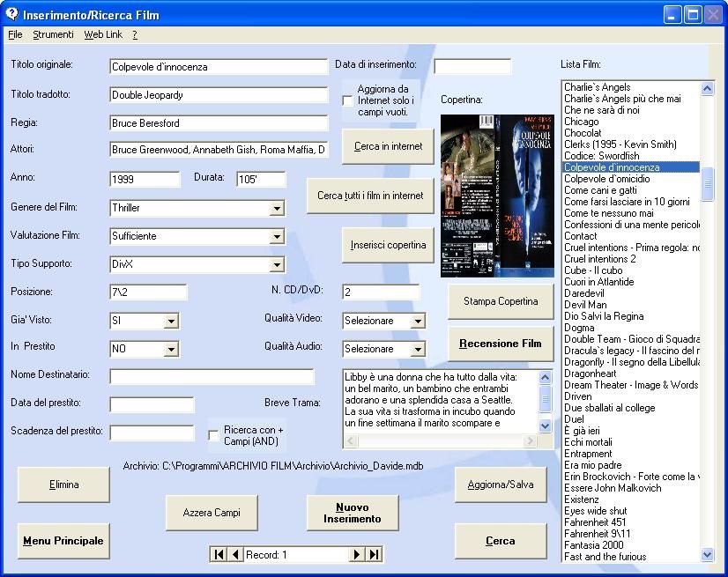Open In Prestito dropdown
Viewport: 728px width, 577px height.
pos(171,349)
